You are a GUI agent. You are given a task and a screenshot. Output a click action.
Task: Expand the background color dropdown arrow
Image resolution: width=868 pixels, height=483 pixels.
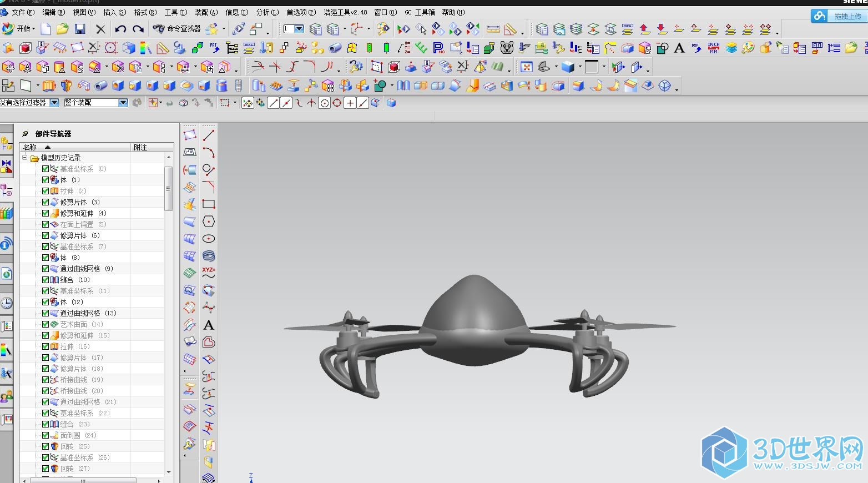click(x=604, y=68)
